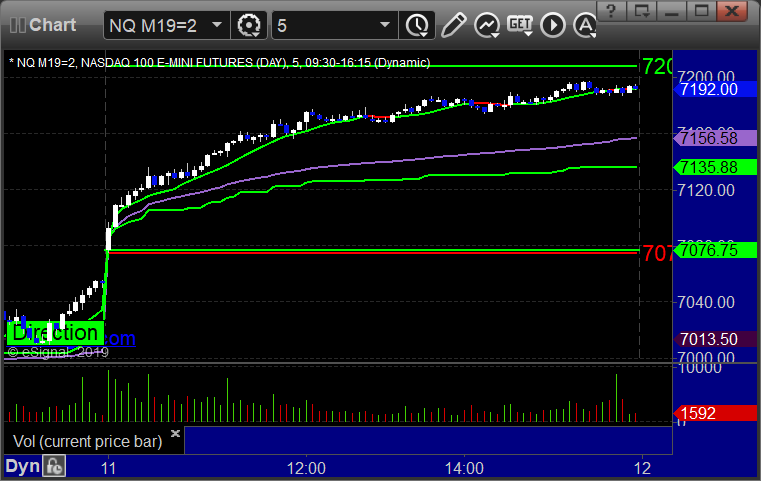761x481 pixels.
Task: Open the blue .com link behind Direction
Action: (120, 338)
